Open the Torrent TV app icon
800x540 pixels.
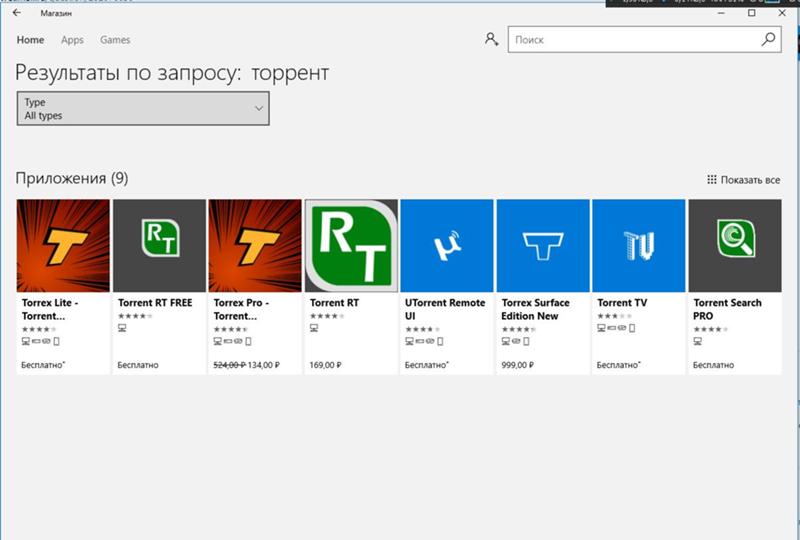point(639,246)
